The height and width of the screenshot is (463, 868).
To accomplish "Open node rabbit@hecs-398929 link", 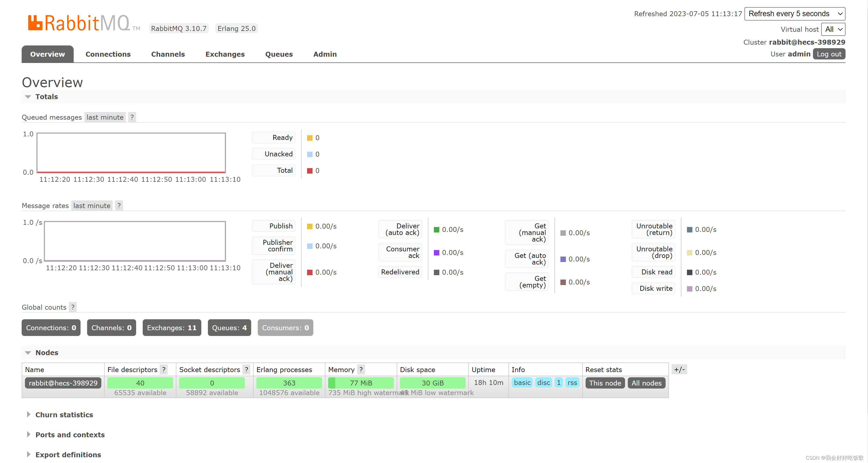I will [63, 383].
